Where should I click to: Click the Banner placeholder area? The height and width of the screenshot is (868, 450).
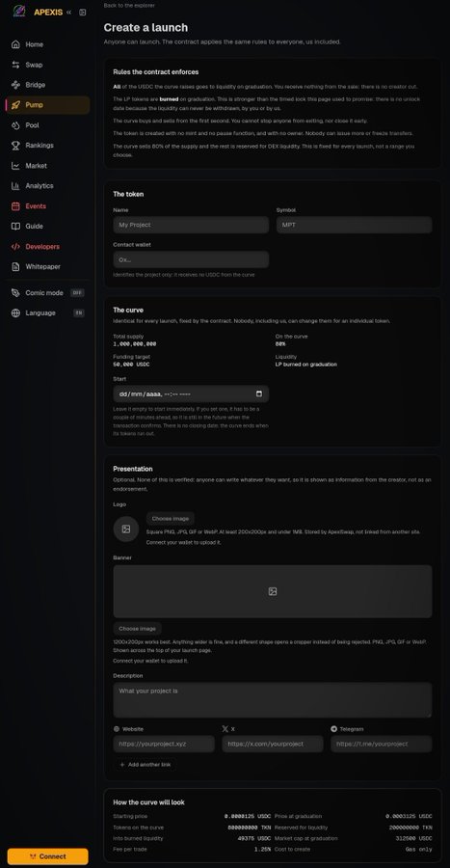tap(273, 591)
